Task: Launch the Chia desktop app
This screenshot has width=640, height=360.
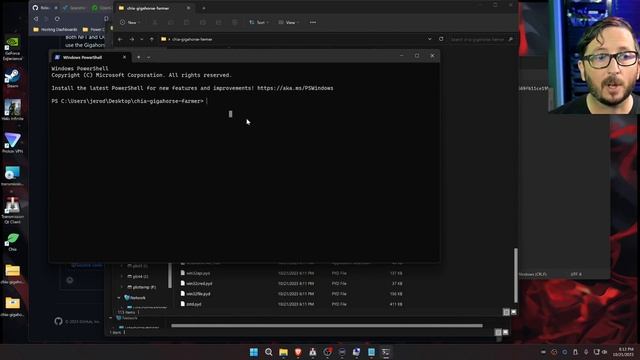Action: tap(12, 242)
